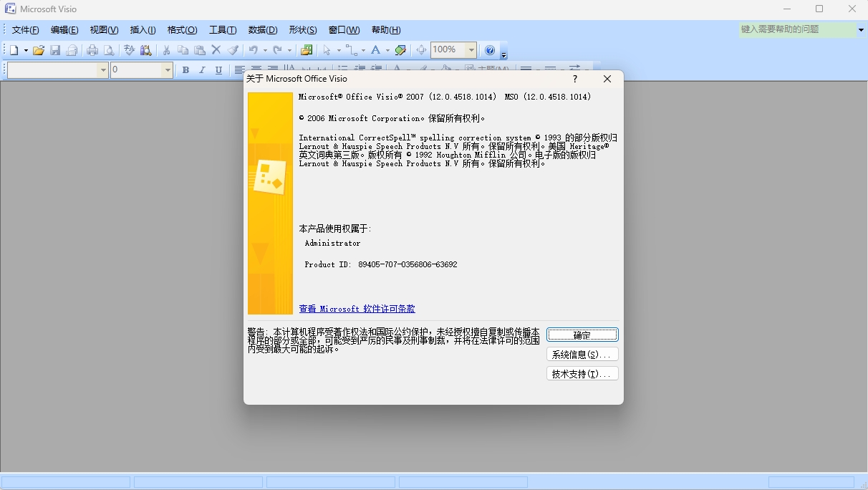Viewport: 868px width, 490px height.
Task: Click the Drawing Tools icon beside Text tool
Action: click(x=400, y=50)
